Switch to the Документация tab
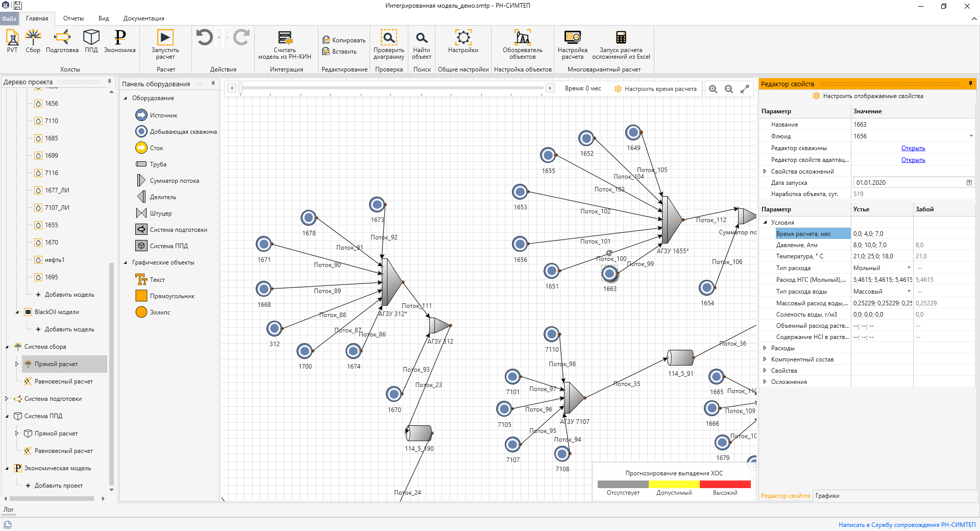This screenshot has width=980, height=531. point(143,18)
